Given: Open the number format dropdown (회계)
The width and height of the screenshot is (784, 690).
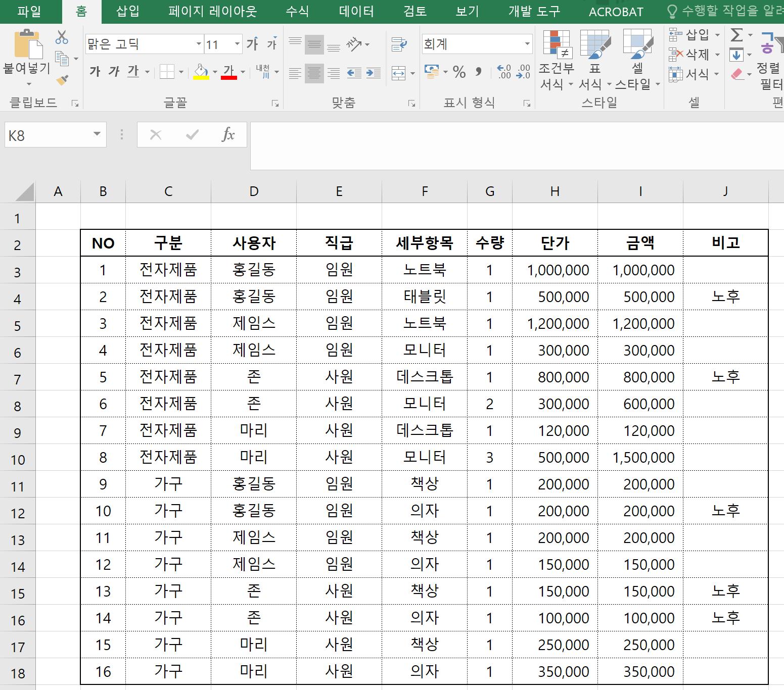Looking at the screenshot, I should click(527, 44).
